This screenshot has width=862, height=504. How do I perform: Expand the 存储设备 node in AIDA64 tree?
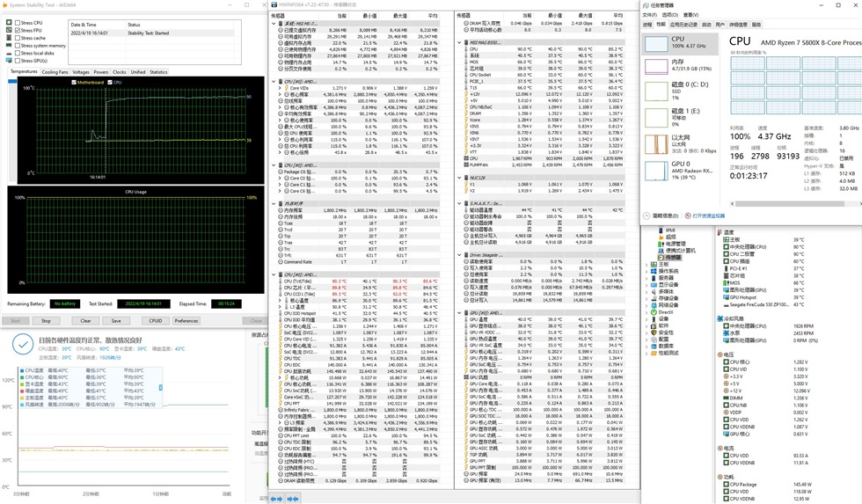click(x=646, y=298)
